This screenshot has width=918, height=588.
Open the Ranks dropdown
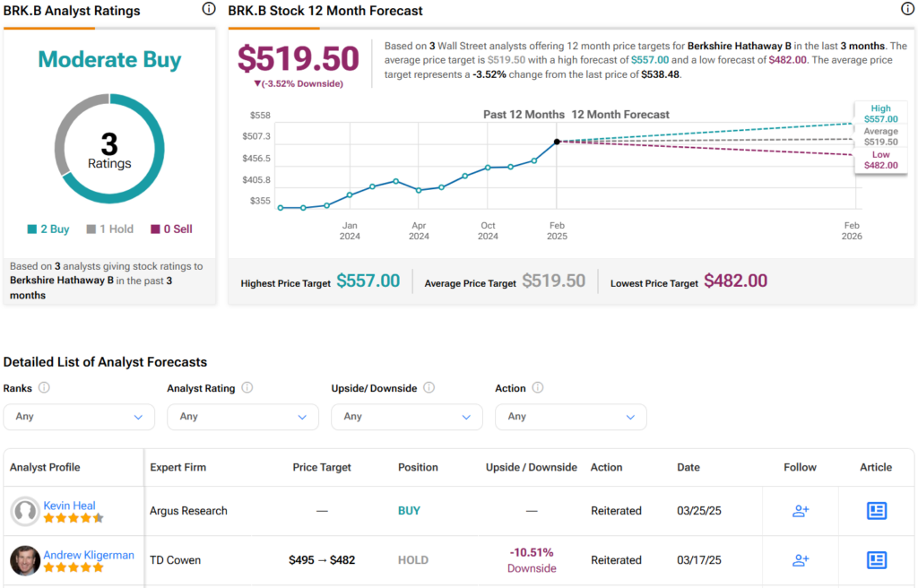79,417
